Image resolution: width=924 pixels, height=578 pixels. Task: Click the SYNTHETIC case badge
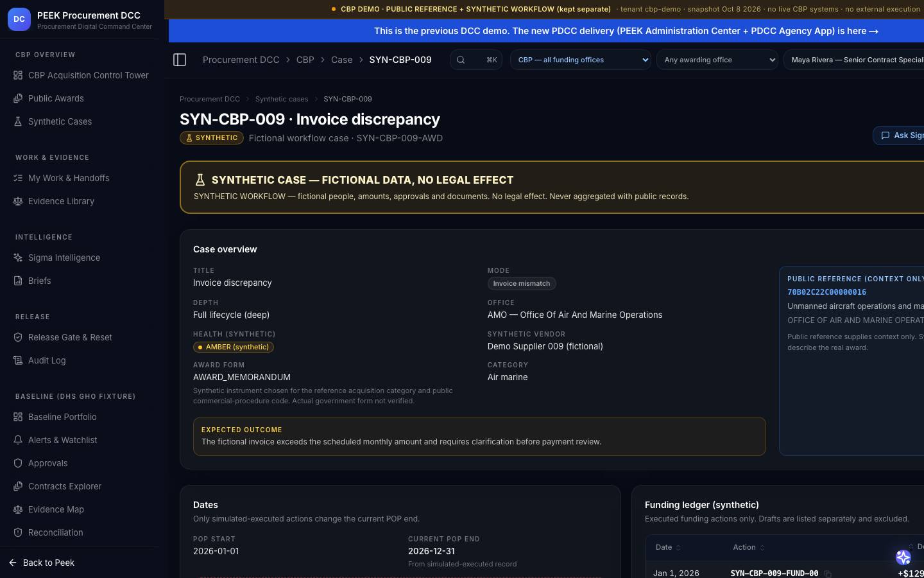pyautogui.click(x=212, y=138)
